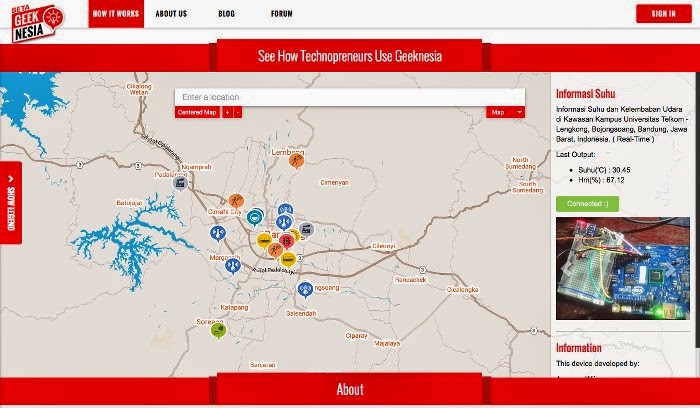Visit the Forum menu item

(x=281, y=14)
